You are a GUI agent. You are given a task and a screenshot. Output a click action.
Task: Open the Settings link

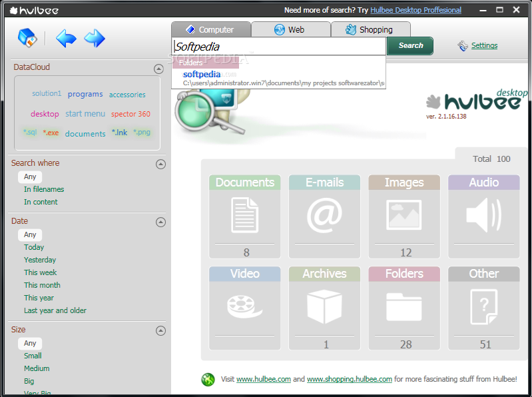tap(484, 45)
